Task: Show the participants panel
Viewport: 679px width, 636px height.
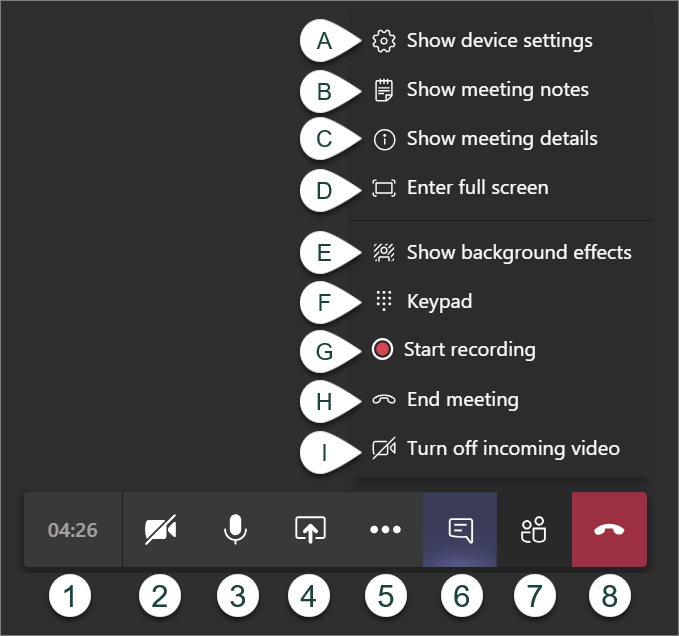Action: point(534,530)
